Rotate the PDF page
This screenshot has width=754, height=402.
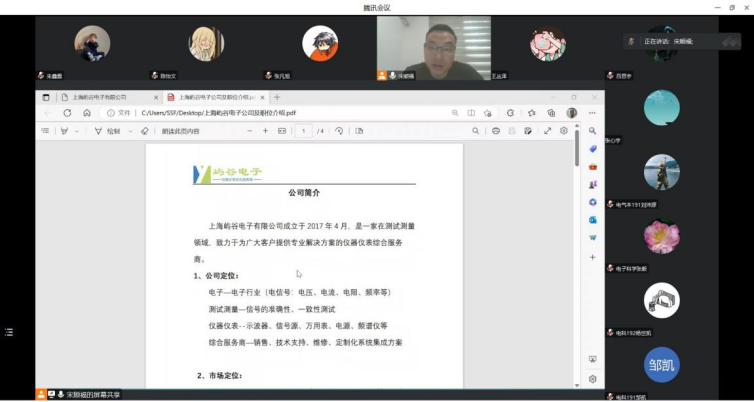339,131
